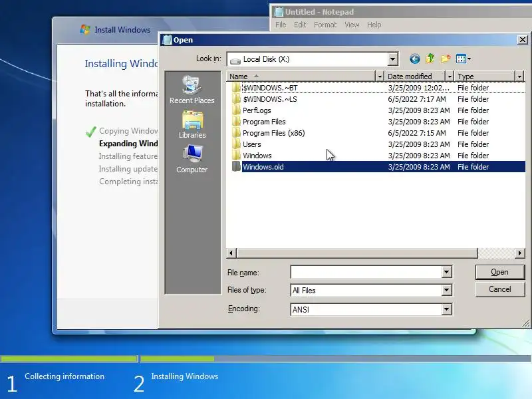Image resolution: width=532 pixels, height=399 pixels.
Task: Select the Windows folder icon
Action: pos(236,156)
